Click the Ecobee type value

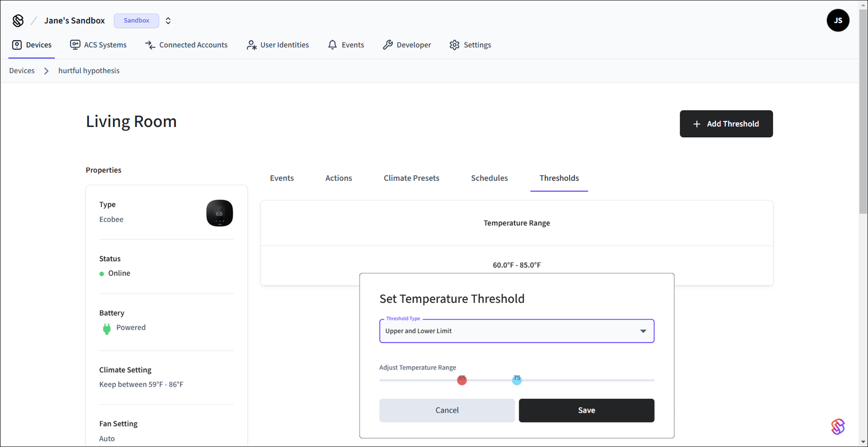[x=111, y=220]
